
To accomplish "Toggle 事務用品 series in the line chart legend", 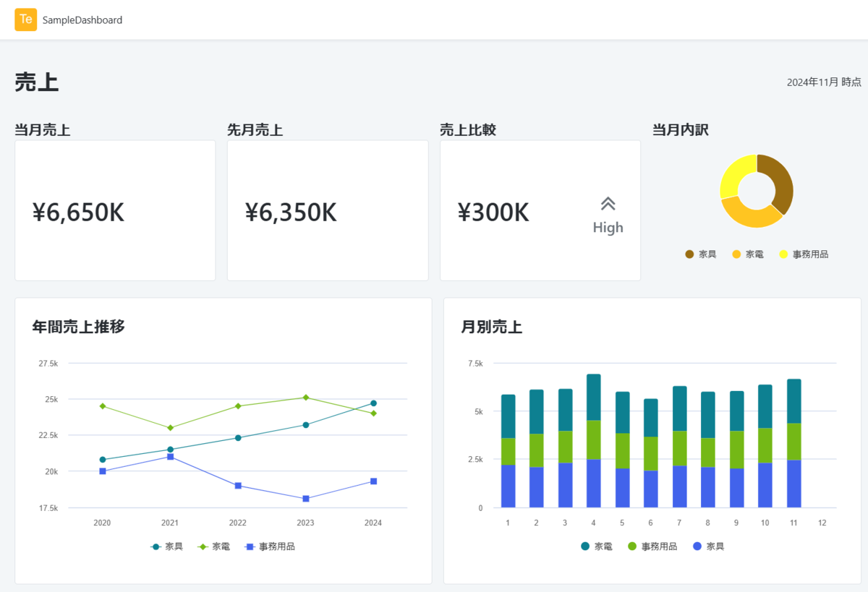I will click(269, 546).
